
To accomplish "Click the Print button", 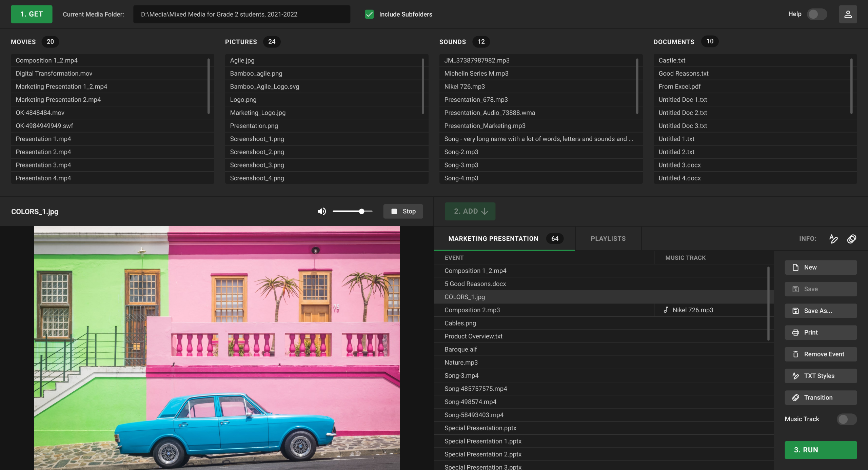I will [x=821, y=332].
